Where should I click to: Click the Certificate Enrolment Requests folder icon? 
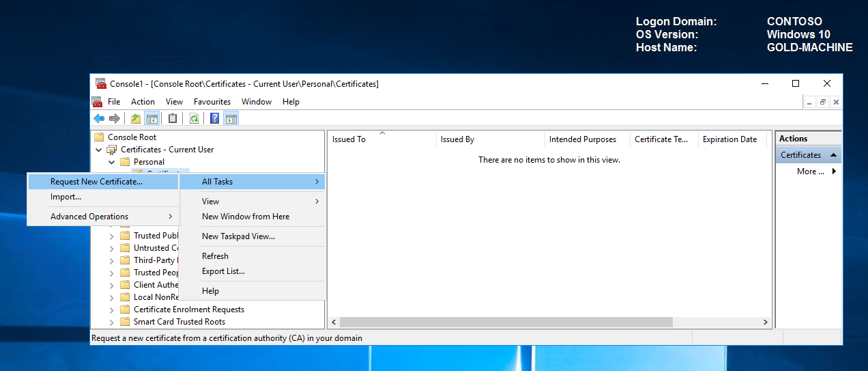[125, 309]
